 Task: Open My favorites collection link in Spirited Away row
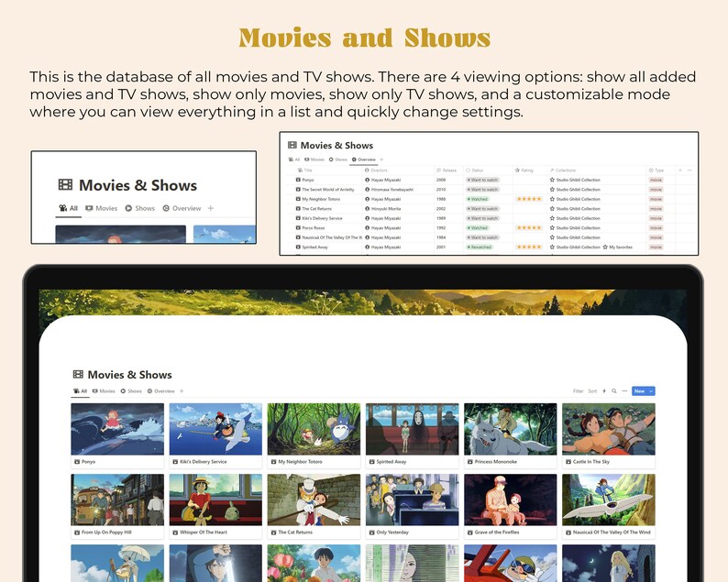tap(618, 247)
